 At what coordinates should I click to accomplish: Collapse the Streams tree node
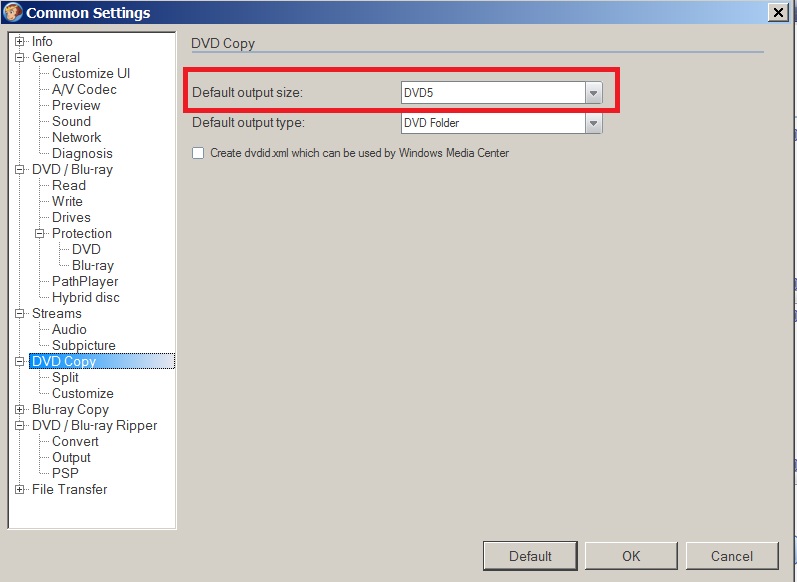(19, 314)
